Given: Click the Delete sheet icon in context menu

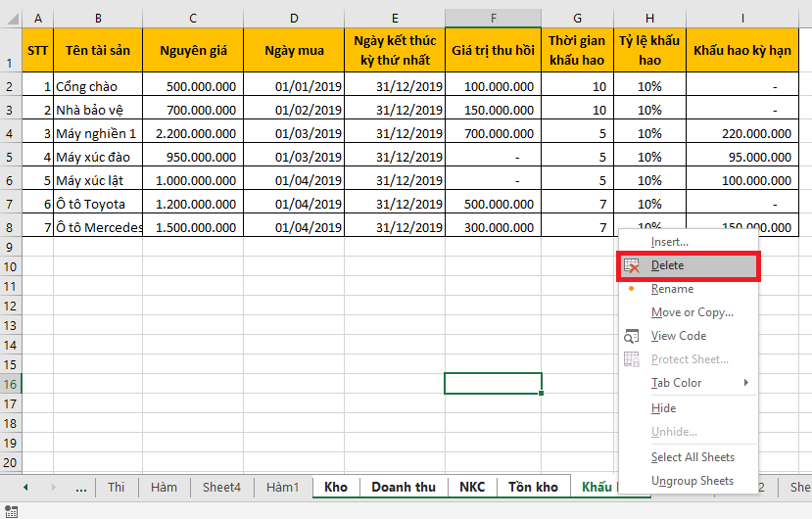Looking at the screenshot, I should pos(632,265).
